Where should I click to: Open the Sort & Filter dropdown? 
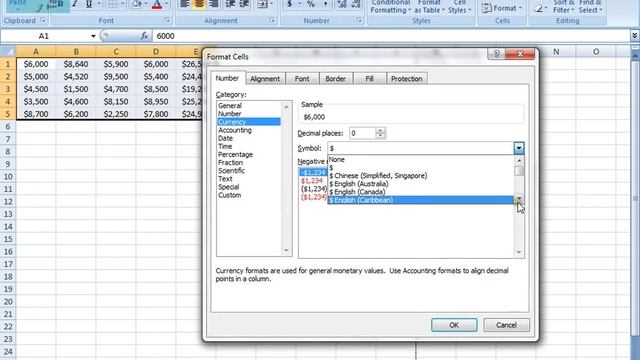point(564,7)
